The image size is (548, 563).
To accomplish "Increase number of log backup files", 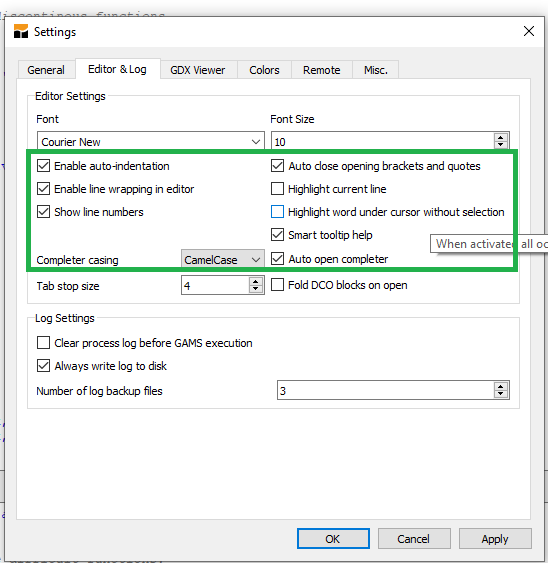I will [x=501, y=386].
